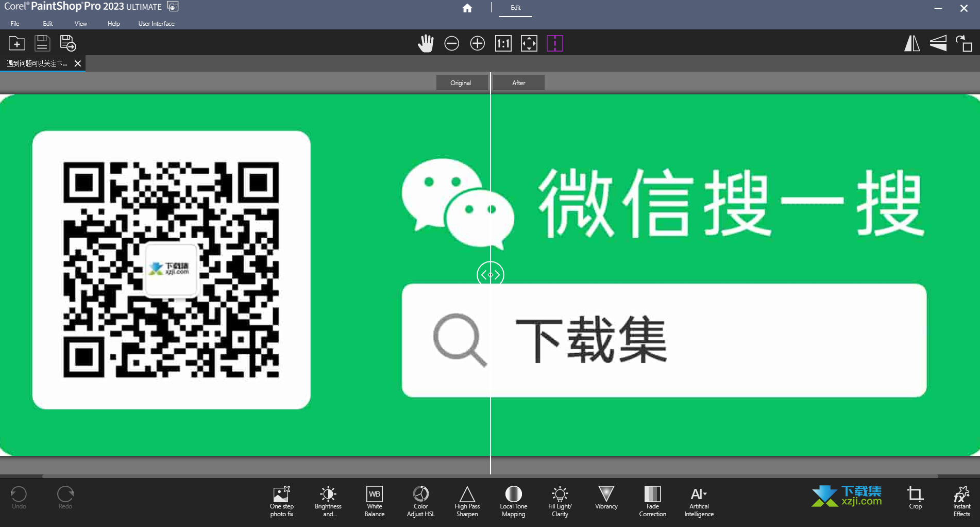Click the Save As icon

click(68, 43)
